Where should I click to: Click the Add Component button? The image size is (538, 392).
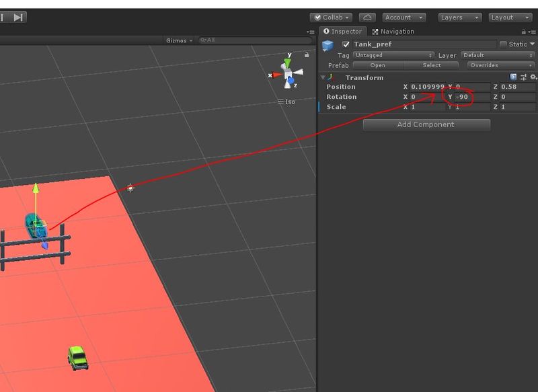pyautogui.click(x=426, y=124)
